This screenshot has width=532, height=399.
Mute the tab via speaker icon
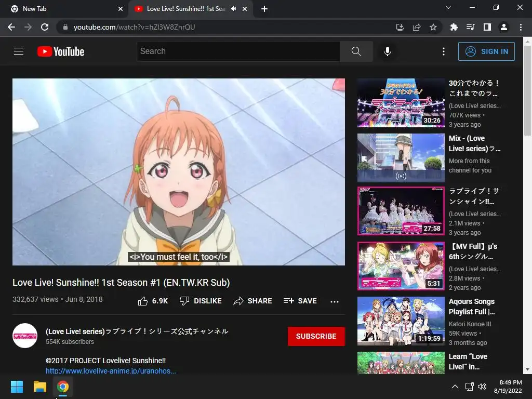pos(233,9)
